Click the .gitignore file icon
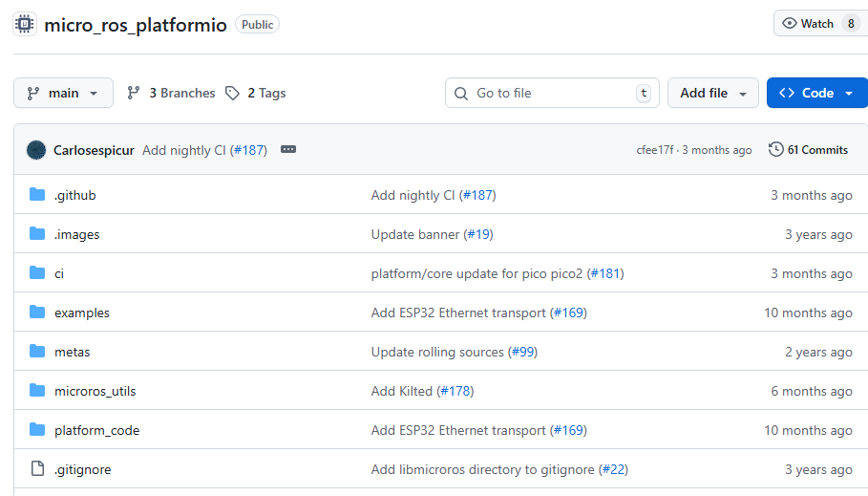The width and height of the screenshot is (868, 496). click(37, 469)
